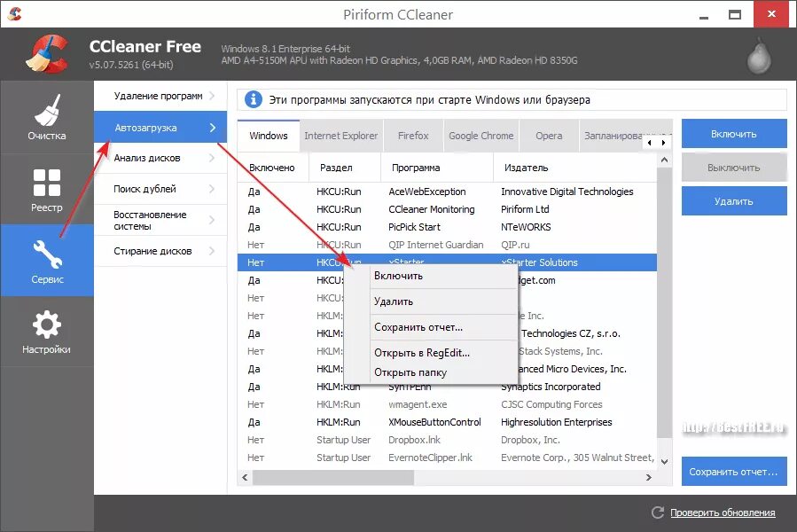797x532 pixels.
Task: Click the horizontal scrollbar thumb
Action: 333,477
